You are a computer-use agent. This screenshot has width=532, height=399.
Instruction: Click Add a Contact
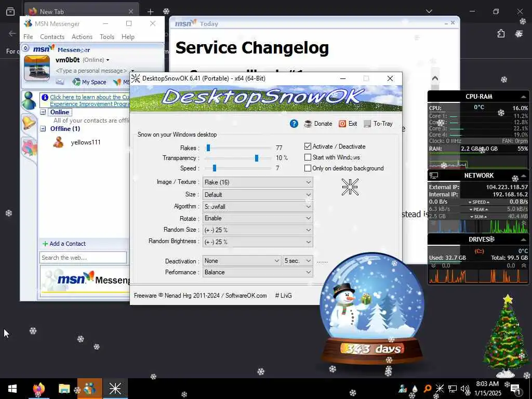pyautogui.click(x=64, y=244)
